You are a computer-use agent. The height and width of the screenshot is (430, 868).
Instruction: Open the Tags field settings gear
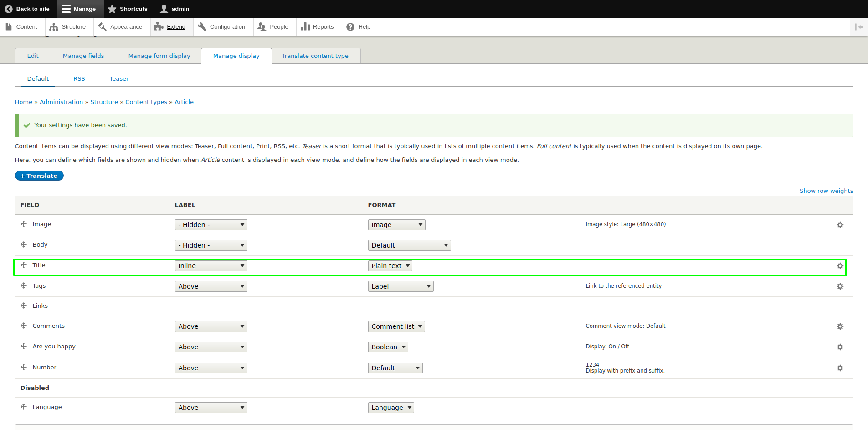[840, 286]
